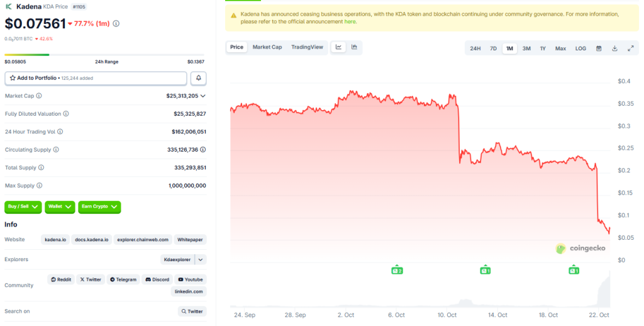Expand chart to fullscreen
The width and height of the screenshot is (644, 326).
point(630,48)
